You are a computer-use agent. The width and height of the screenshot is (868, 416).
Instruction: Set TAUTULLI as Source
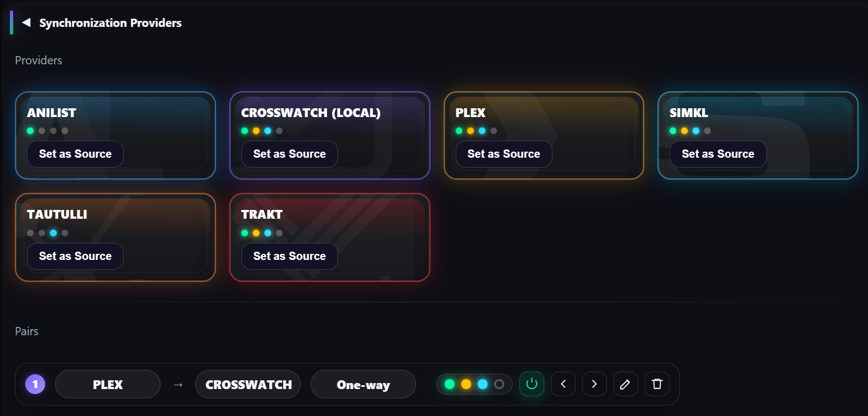tap(75, 256)
